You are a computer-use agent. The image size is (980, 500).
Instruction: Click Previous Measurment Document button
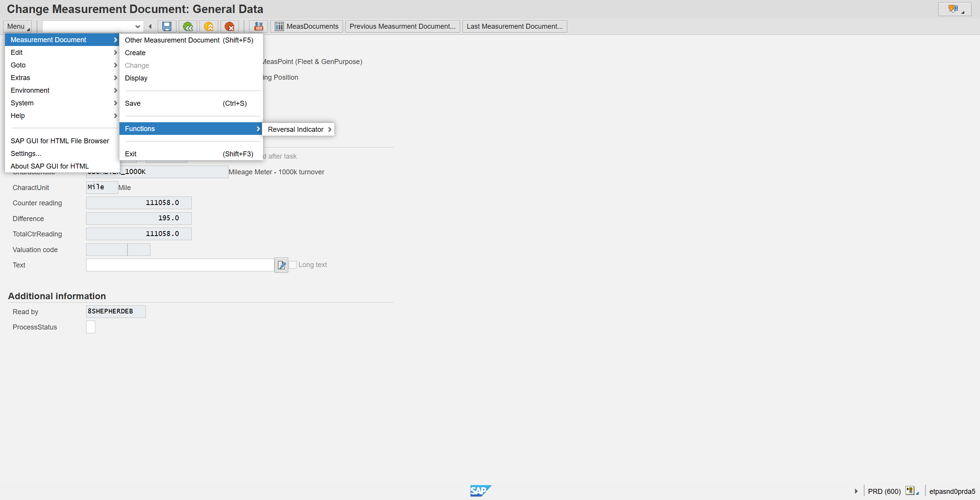tap(402, 26)
